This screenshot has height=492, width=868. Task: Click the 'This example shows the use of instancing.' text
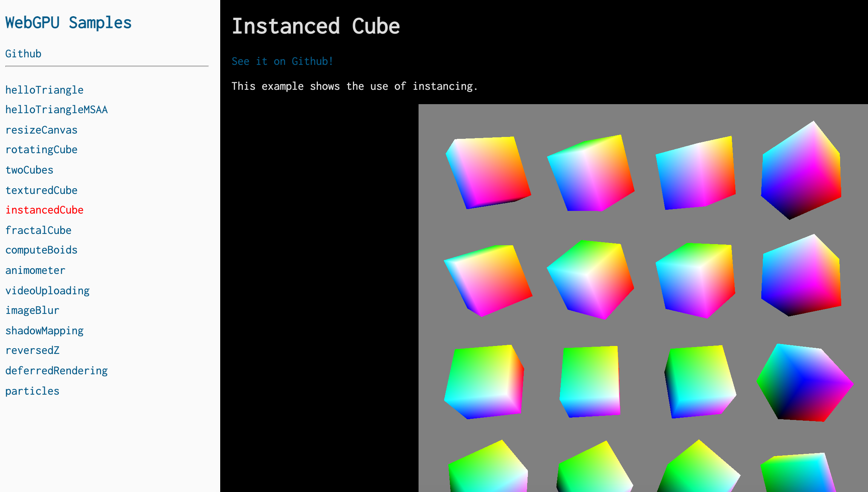point(354,86)
